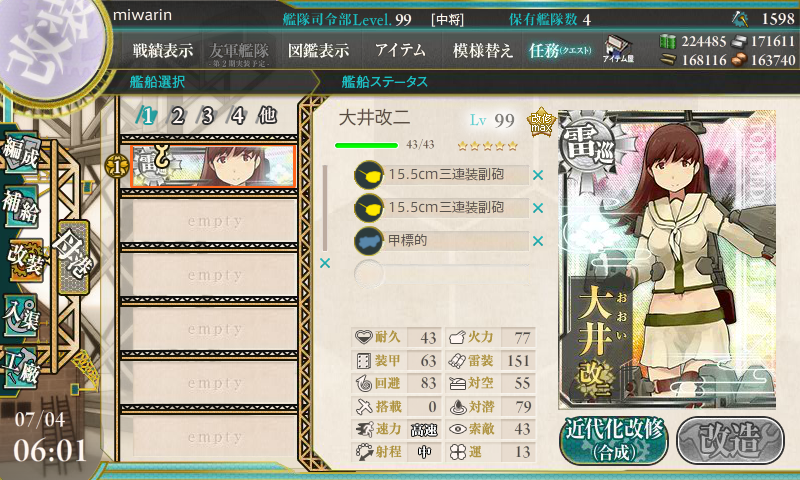Screen dimensions: 800x480
Task: Click the 近代化改修 modernization button
Action: tap(614, 441)
